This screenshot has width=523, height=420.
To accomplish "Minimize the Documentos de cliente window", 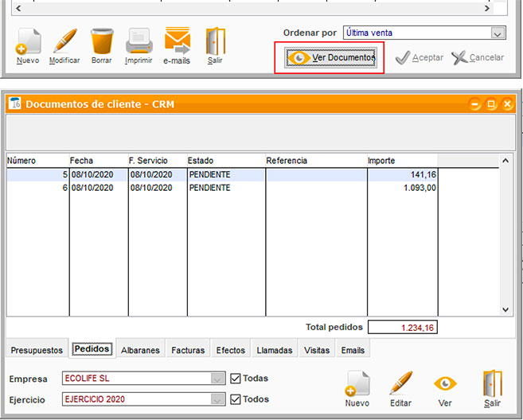I will pos(475,104).
